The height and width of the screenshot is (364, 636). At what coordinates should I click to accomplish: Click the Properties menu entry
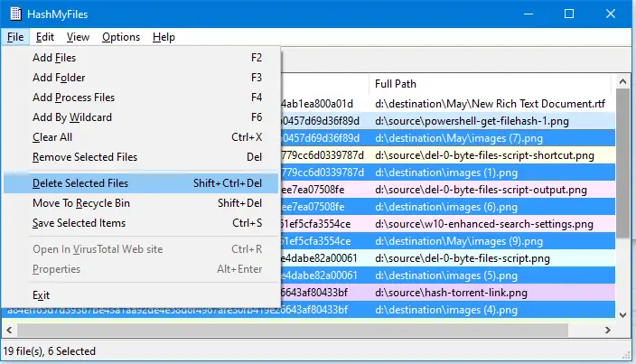click(x=141, y=269)
